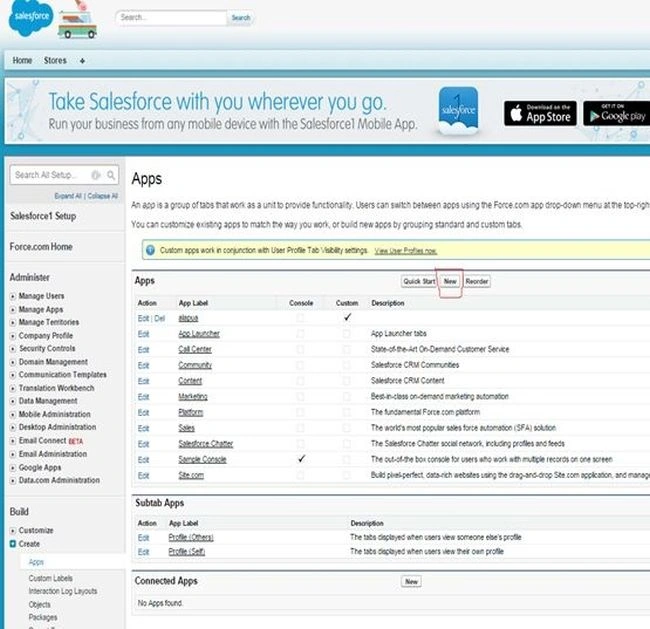Image resolution: width=650 pixels, height=629 pixels.
Task: Select Interaction Log Layouts in sidebar
Action: pyautogui.click(x=63, y=591)
